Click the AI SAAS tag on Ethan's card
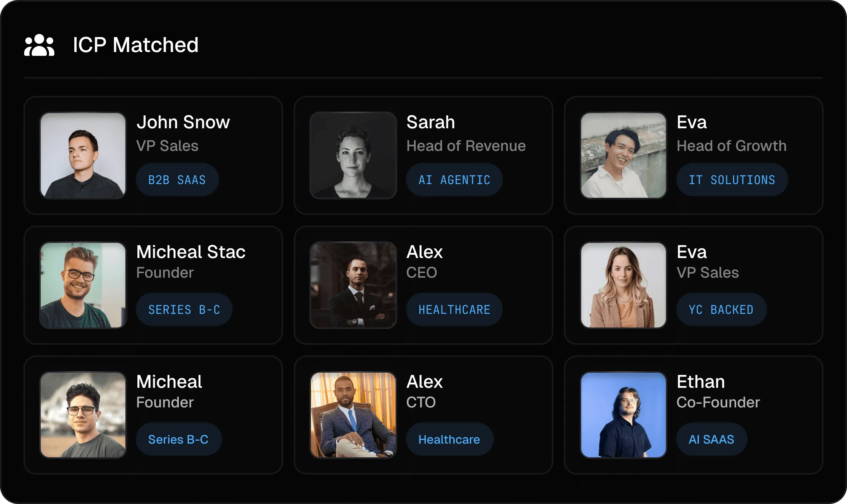 click(711, 439)
